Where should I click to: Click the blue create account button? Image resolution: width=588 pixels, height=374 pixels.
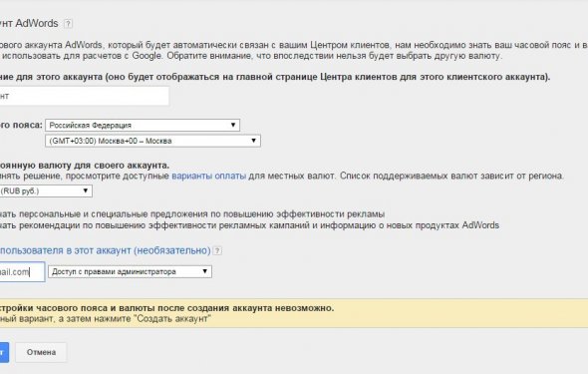(4, 352)
